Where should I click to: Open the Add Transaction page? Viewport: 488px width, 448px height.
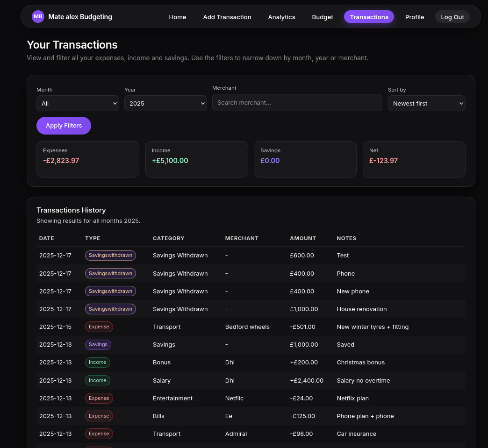(x=227, y=17)
